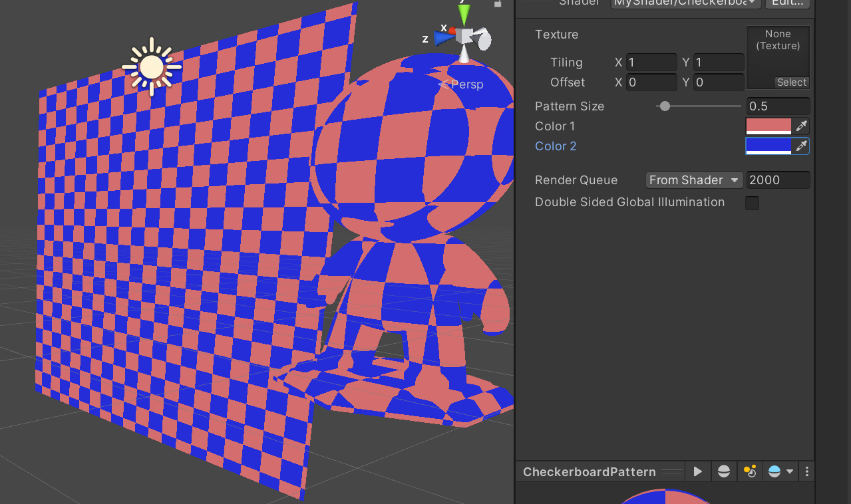This screenshot has height=504, width=851.
Task: Click the Tiling X input field
Action: tap(651, 62)
